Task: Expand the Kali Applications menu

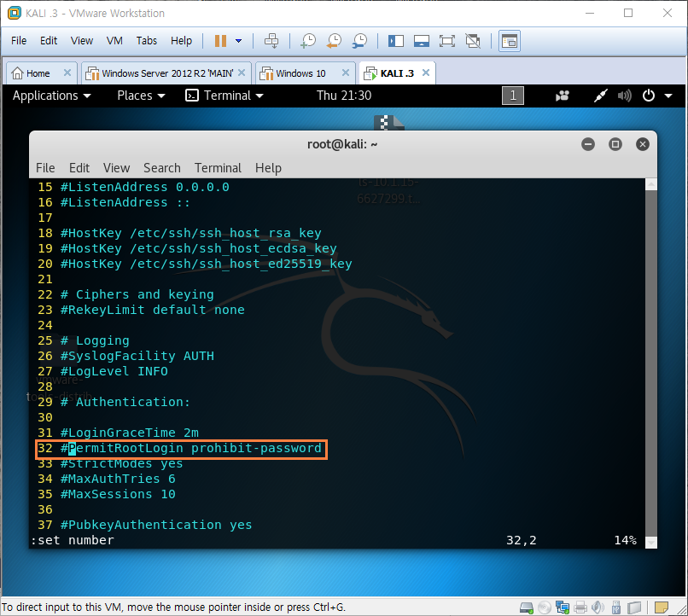Action: click(x=52, y=96)
